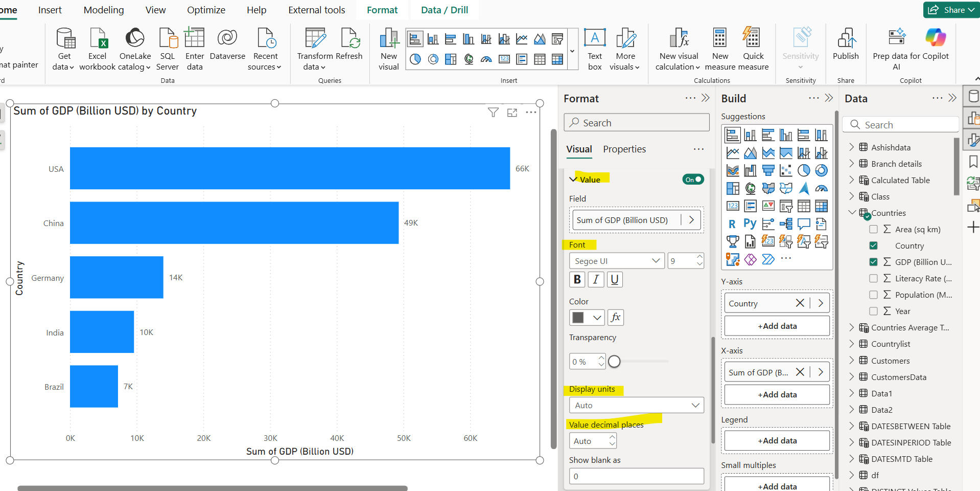Click the Search box in the Data pane
The image size is (980, 491).
(900, 124)
